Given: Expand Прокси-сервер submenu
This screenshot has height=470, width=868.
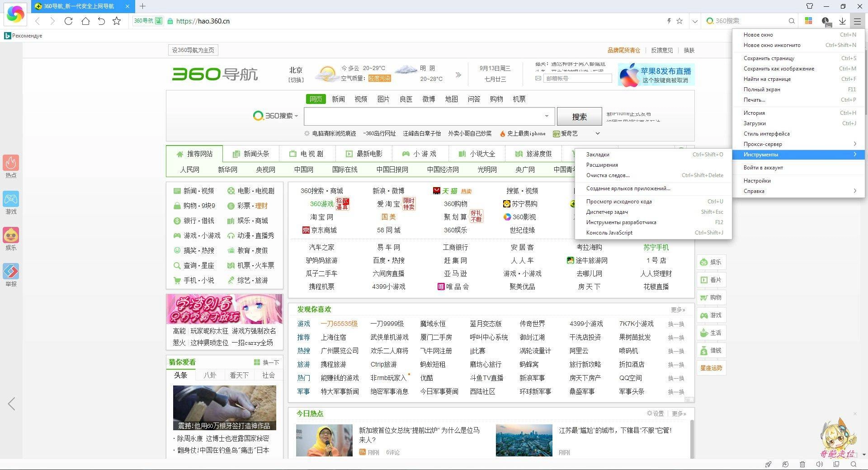Looking at the screenshot, I should (798, 144).
